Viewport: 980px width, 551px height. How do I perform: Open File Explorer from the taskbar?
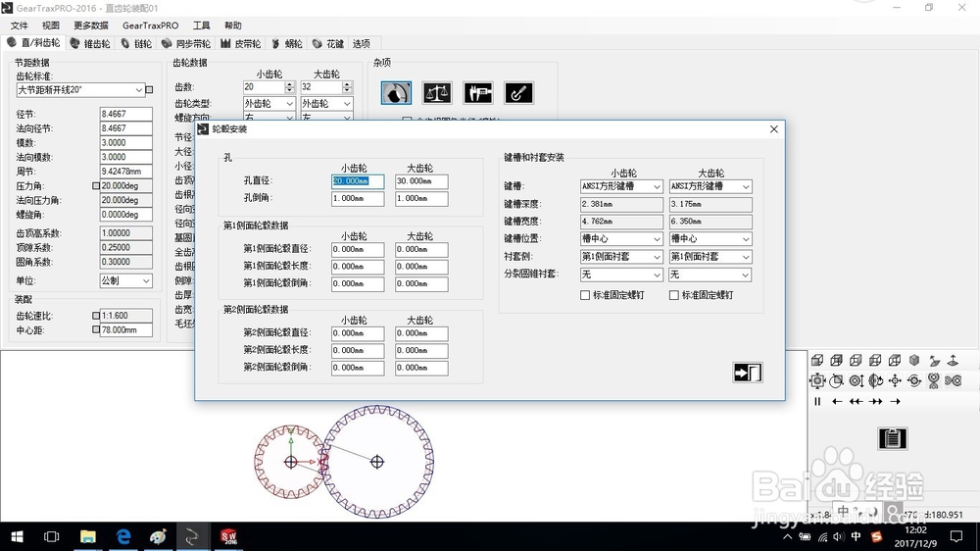(88, 536)
